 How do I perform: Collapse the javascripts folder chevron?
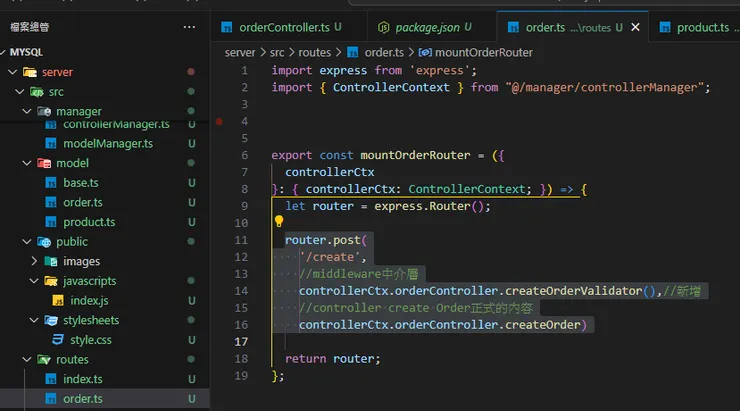tap(34, 281)
